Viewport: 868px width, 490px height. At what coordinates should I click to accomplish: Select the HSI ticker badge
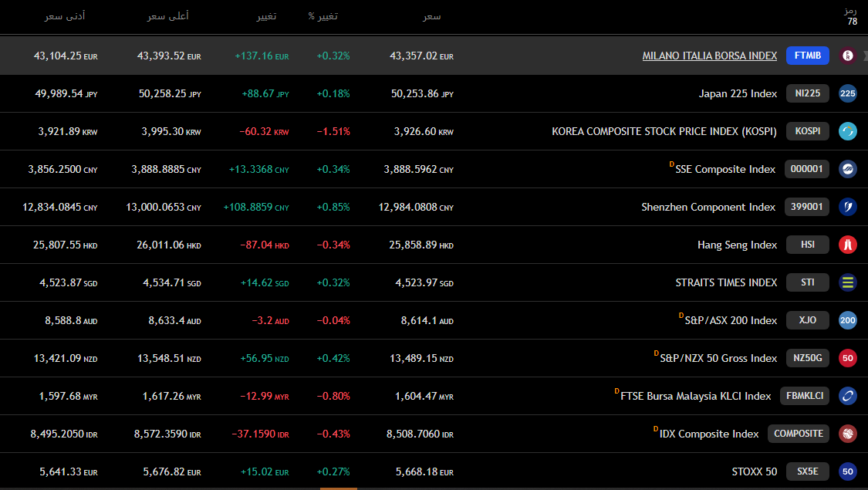click(x=808, y=245)
